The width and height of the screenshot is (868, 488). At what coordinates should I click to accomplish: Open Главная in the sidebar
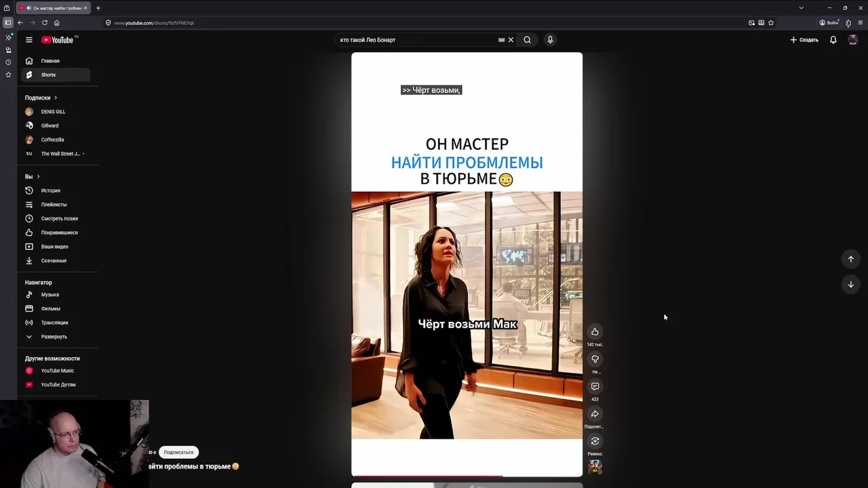point(57,61)
